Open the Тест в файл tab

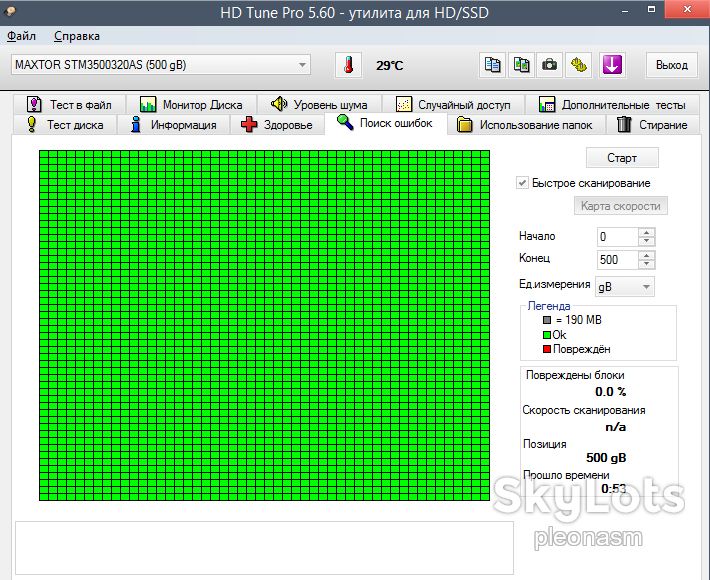pos(69,105)
